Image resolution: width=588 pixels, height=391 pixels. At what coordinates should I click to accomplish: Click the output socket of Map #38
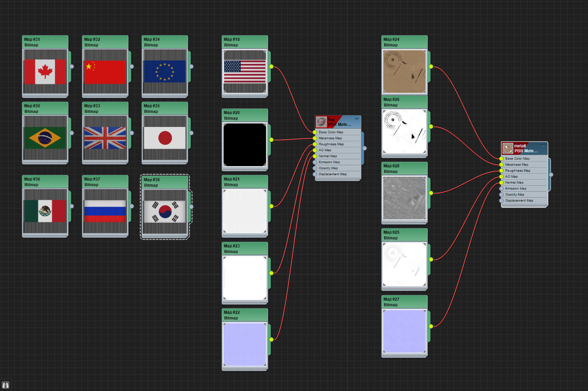191,207
